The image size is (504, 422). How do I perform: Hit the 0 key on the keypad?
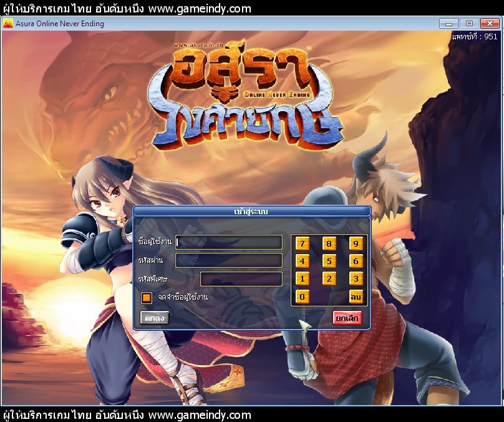[302, 297]
